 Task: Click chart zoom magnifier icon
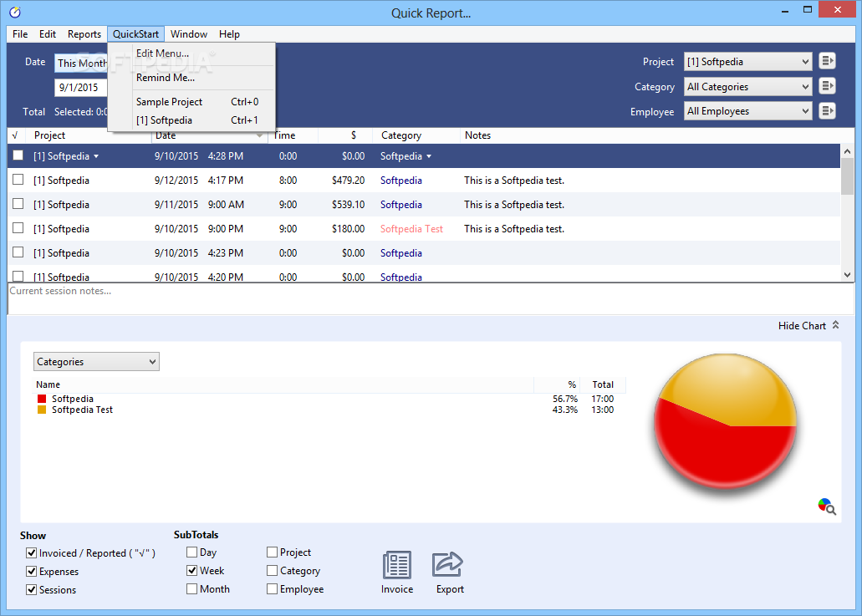[827, 507]
